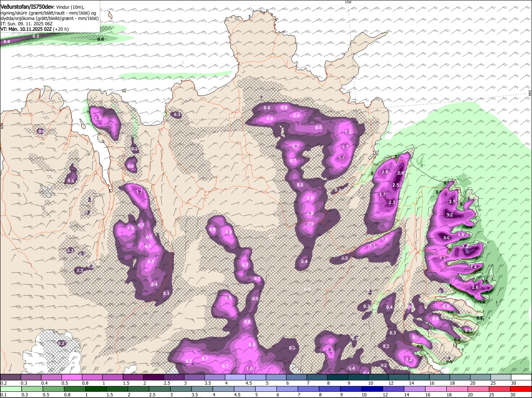
Task: Select the valid time line starting with VT
Action: (35, 29)
